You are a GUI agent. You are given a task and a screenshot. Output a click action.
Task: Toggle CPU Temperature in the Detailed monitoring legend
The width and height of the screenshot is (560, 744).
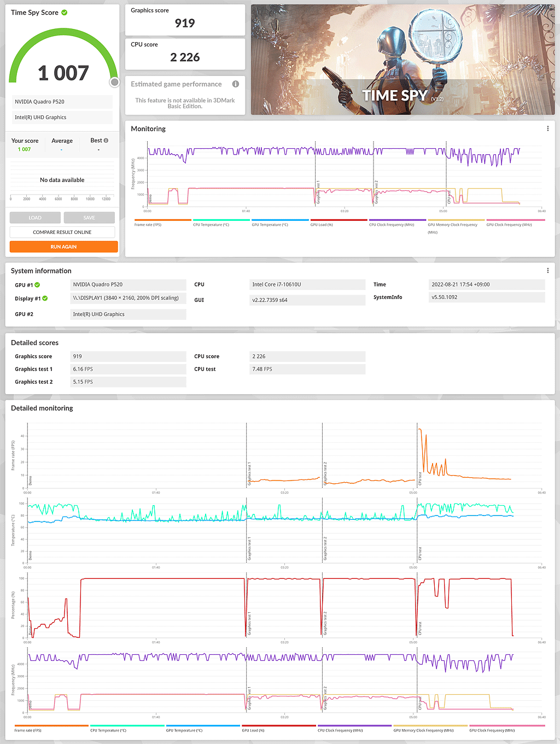point(127,729)
